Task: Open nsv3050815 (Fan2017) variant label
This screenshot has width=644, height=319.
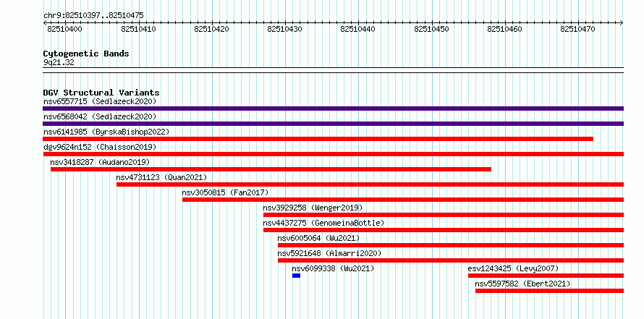Action: [225, 192]
